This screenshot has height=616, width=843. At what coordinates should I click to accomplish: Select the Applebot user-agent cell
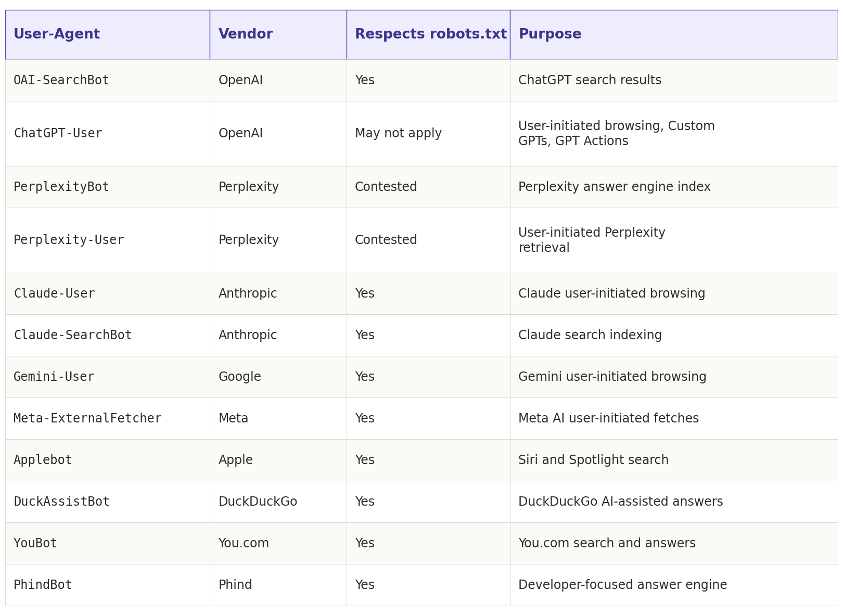tap(107, 460)
